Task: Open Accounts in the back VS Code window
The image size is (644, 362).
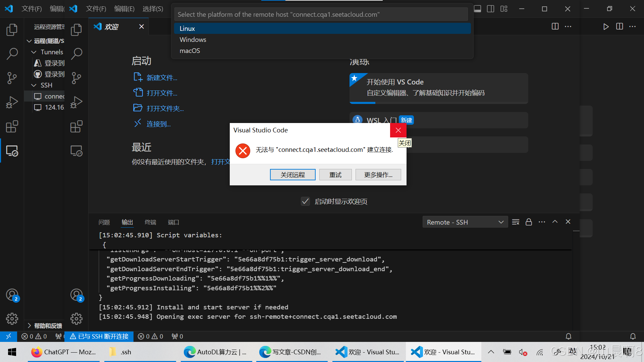Action: pos(12,295)
